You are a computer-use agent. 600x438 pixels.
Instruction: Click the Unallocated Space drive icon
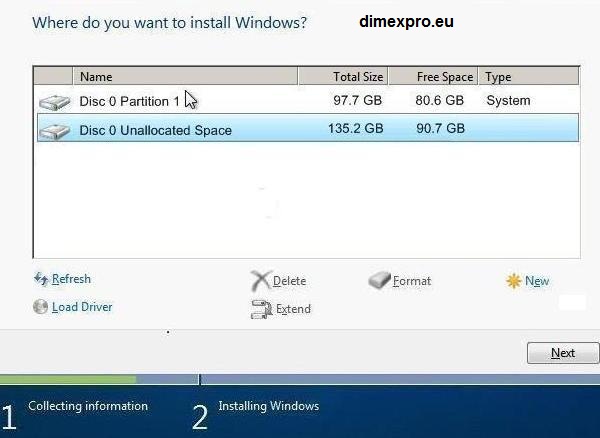[x=55, y=131]
